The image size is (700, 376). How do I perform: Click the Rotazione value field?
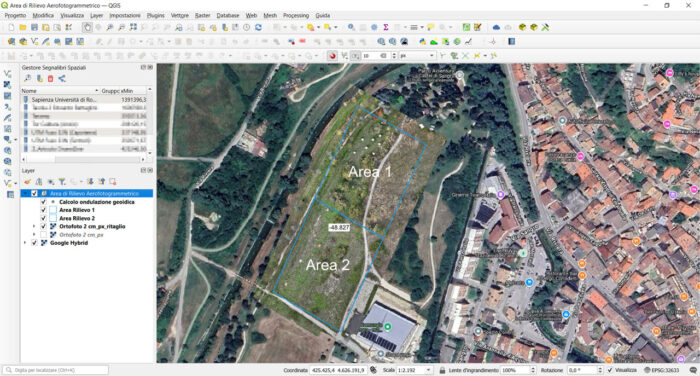583,370
